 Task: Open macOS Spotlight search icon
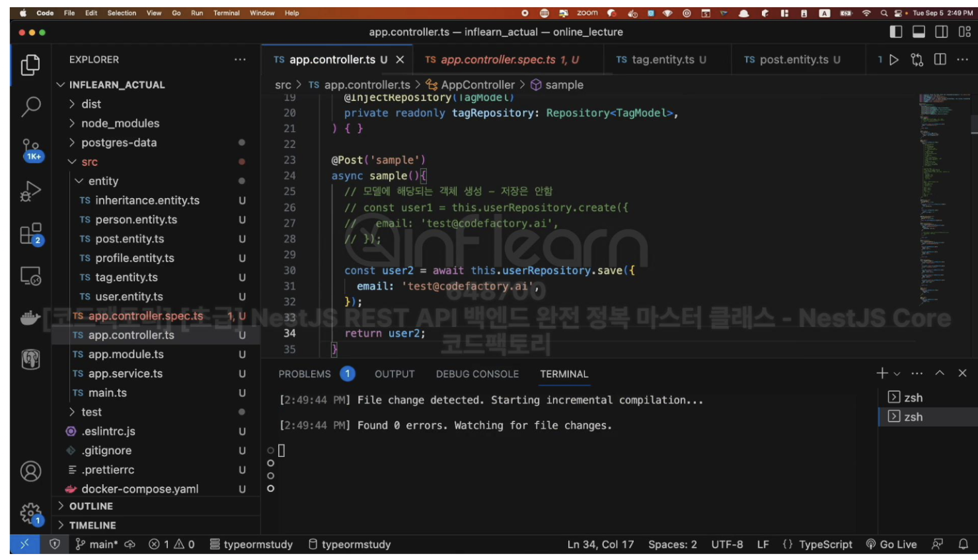tap(884, 13)
